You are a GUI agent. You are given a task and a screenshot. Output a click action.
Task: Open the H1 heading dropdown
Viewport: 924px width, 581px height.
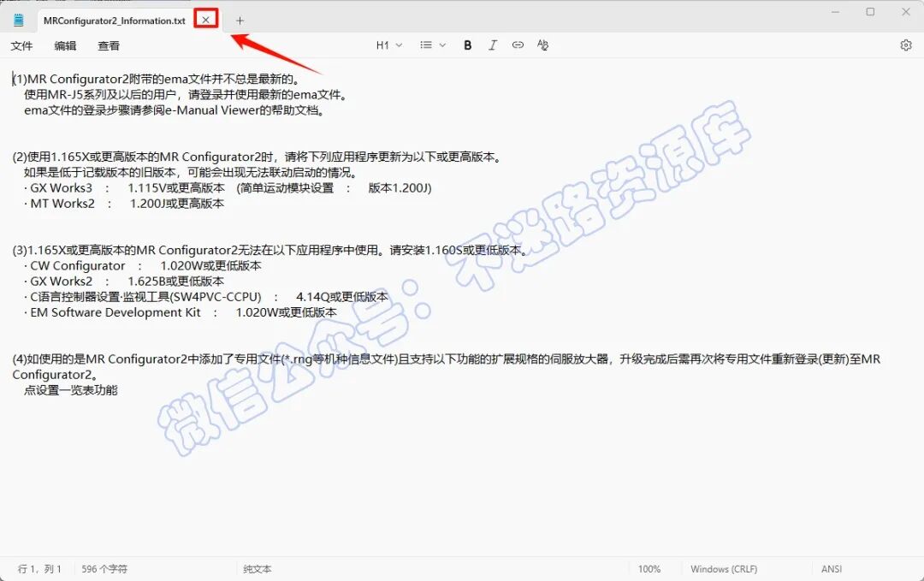(x=389, y=45)
